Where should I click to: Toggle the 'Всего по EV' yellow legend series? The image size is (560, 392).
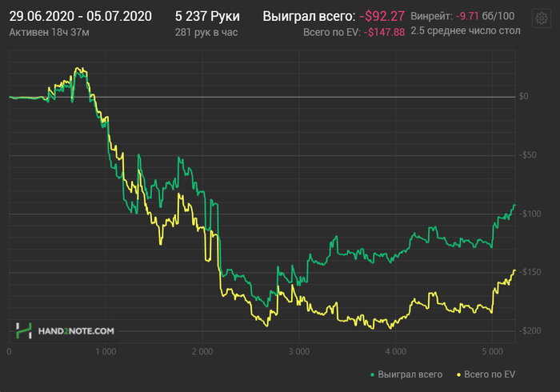tap(486, 374)
